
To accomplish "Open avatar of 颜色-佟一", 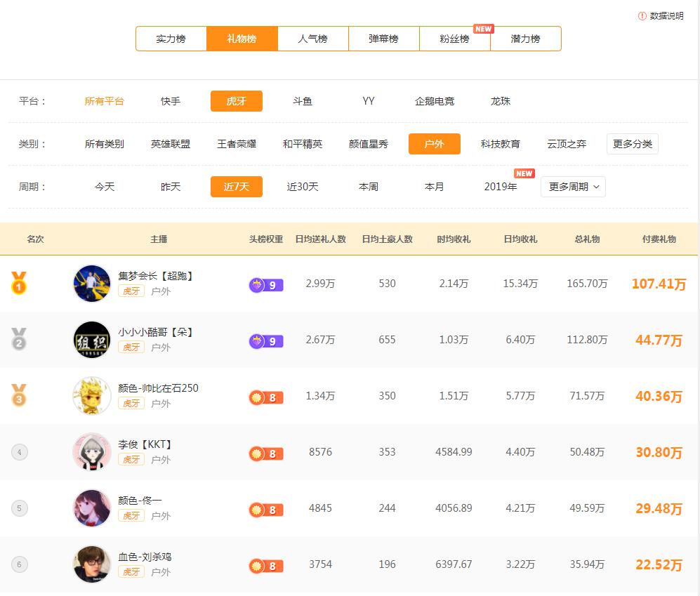I will pos(92,508).
